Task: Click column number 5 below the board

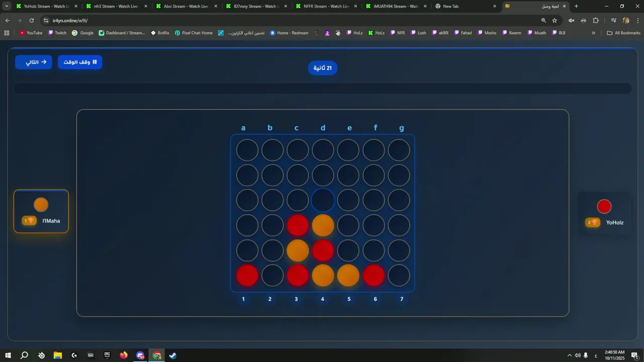Action: 349,299
